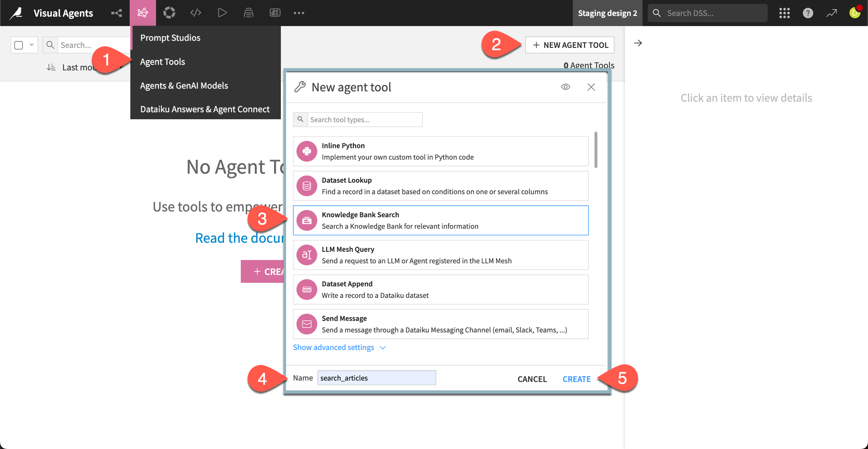Click the pink CREATE button behind dialog
The image size is (868, 449).
click(x=263, y=271)
